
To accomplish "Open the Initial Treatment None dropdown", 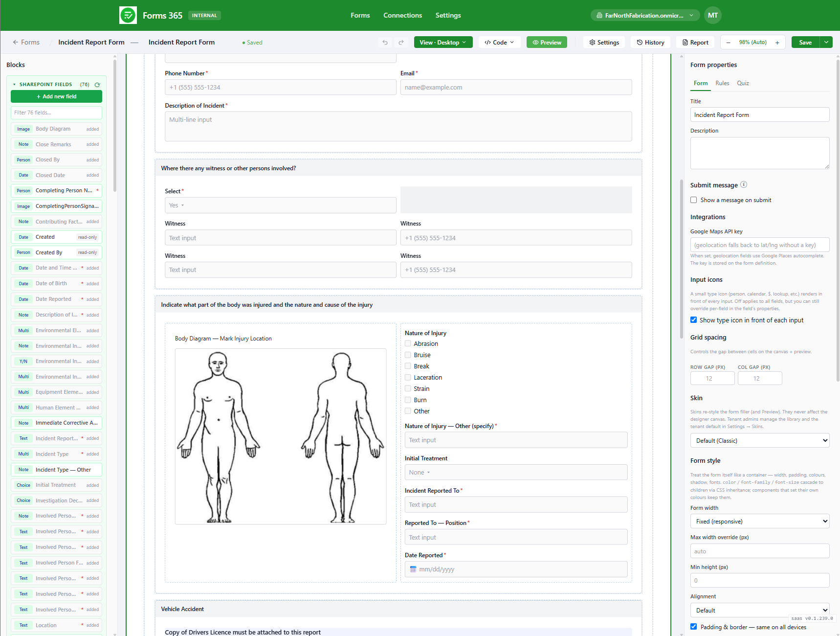I will 516,472.
